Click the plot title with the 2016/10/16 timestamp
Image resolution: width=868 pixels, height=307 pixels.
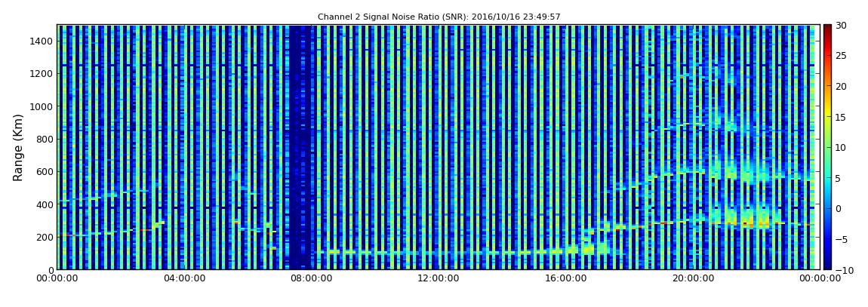click(439, 17)
